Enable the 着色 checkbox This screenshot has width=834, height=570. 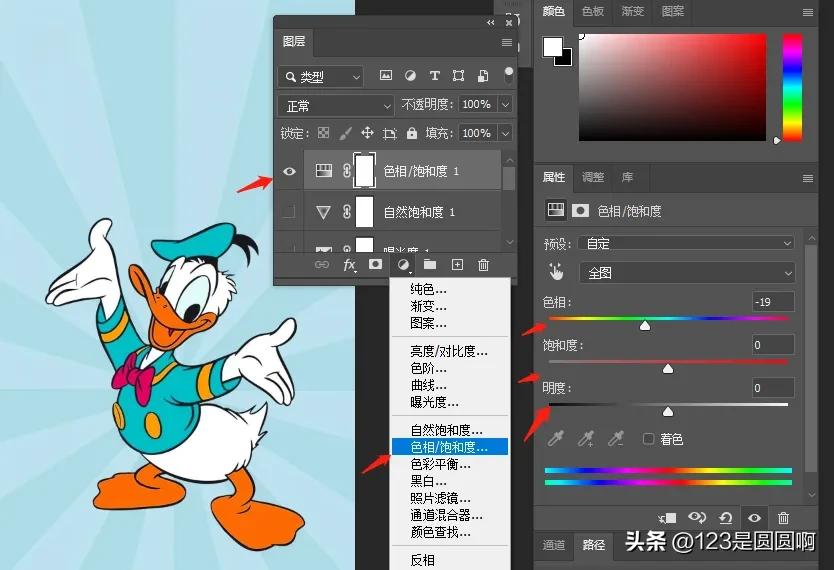pyautogui.click(x=648, y=439)
